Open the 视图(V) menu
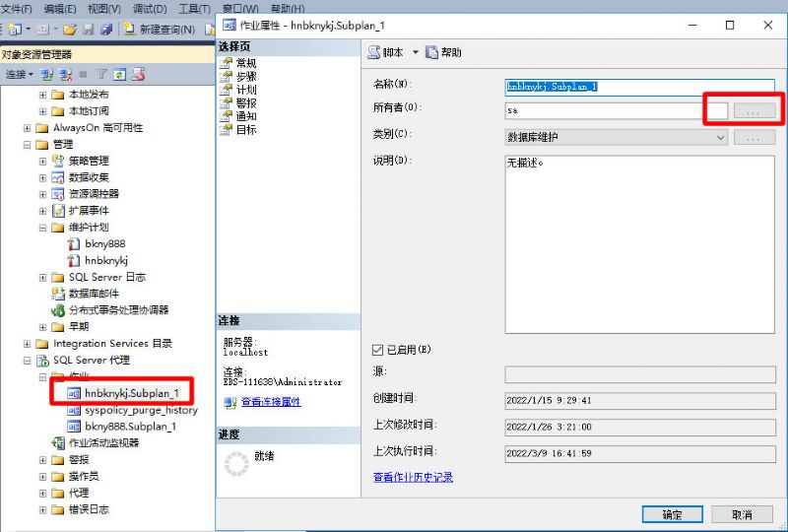 click(x=103, y=8)
